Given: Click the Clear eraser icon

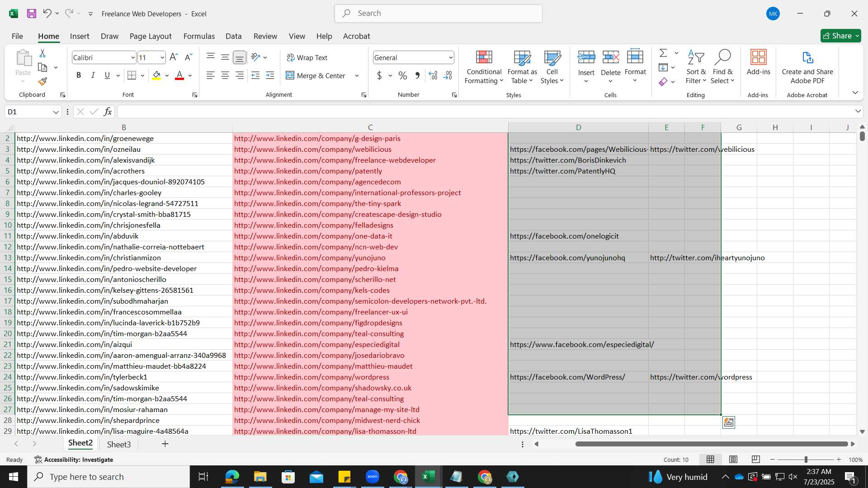Looking at the screenshot, I should point(663,82).
